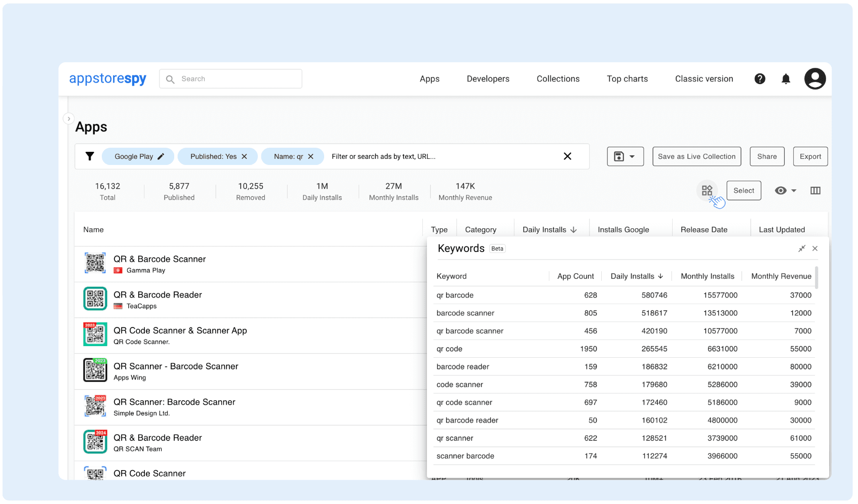Screen dimensions: 858x504
Task: Remove the Name: qr filter
Action: click(310, 156)
